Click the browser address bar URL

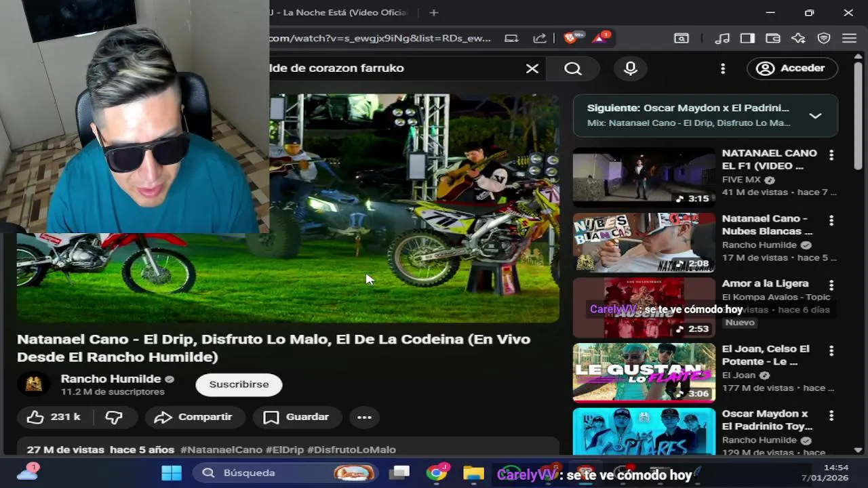coord(380,39)
